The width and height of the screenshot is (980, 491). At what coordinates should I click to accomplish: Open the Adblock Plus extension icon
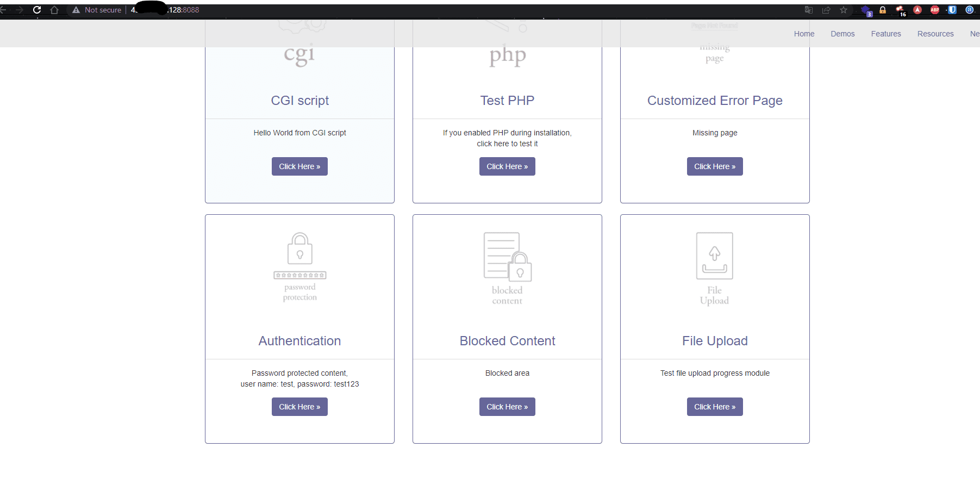935,9
